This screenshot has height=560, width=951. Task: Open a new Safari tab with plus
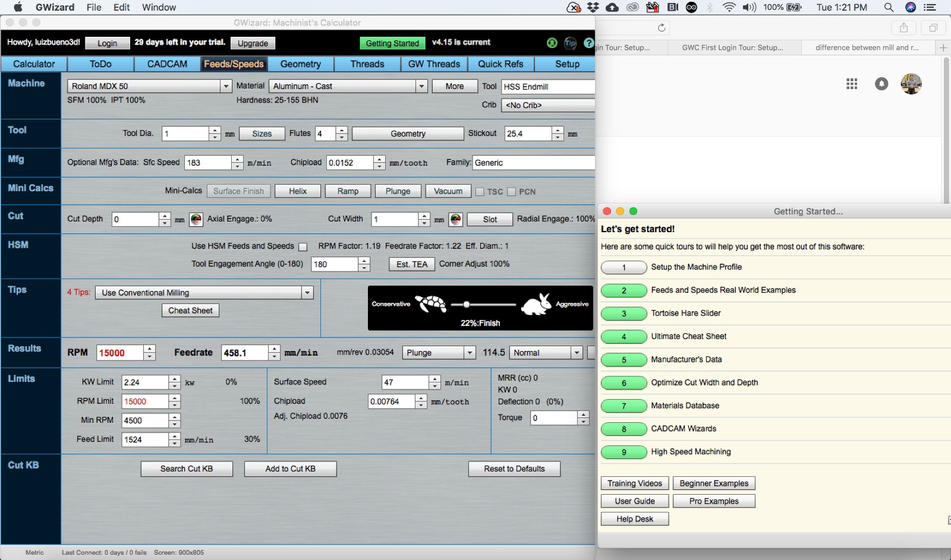click(943, 48)
